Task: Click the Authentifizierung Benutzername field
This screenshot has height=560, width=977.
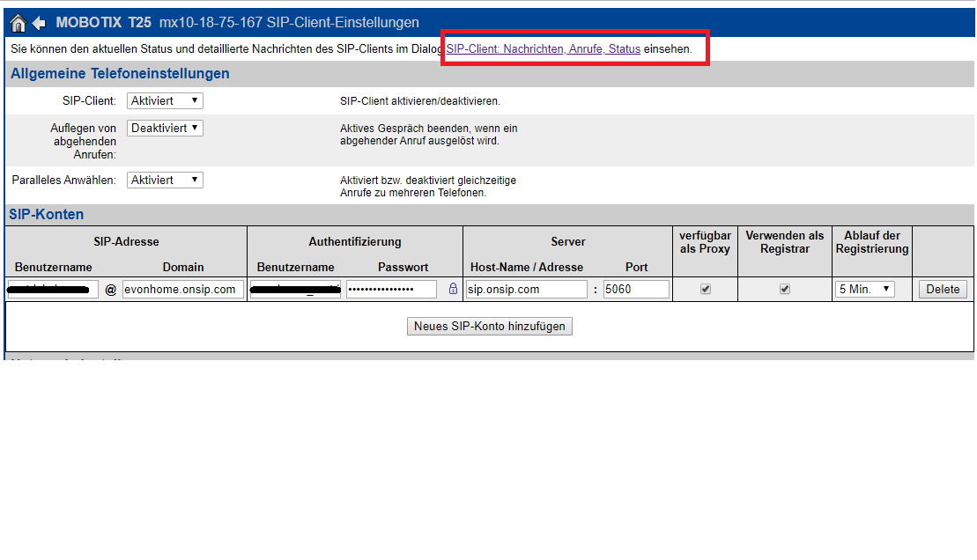Action: pos(295,289)
